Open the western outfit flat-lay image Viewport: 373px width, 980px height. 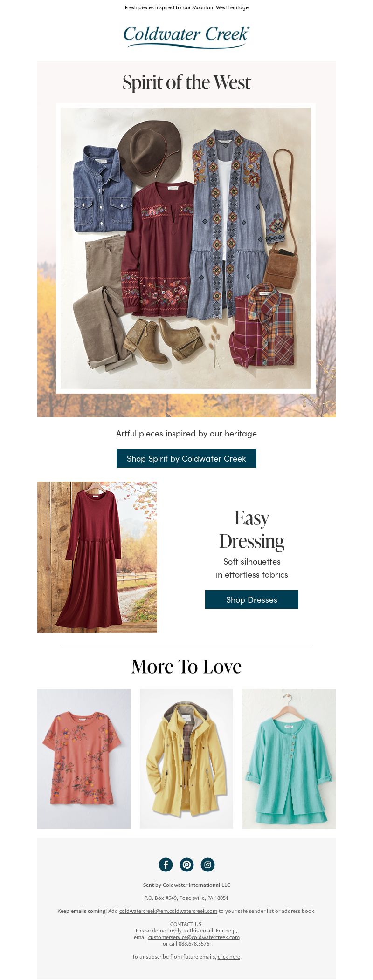pos(186,248)
